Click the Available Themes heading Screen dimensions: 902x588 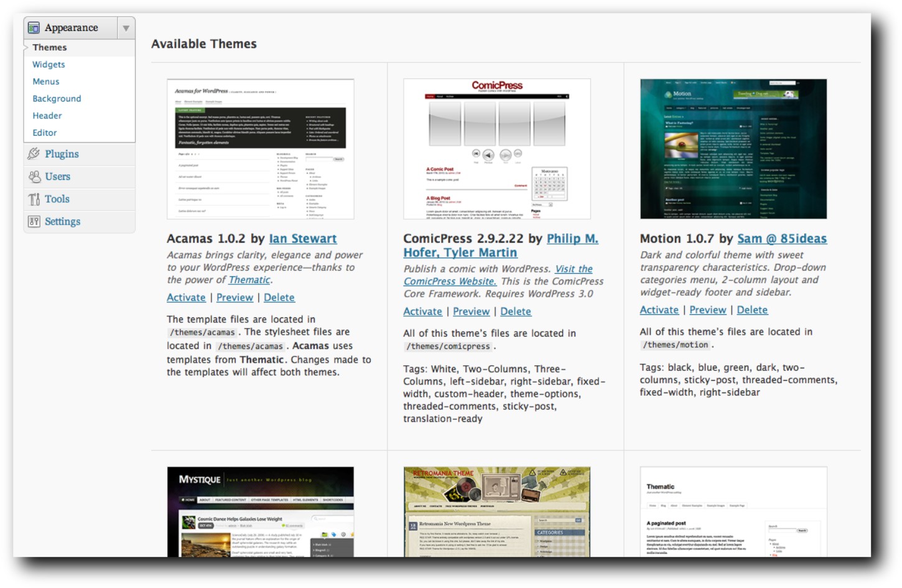point(204,44)
